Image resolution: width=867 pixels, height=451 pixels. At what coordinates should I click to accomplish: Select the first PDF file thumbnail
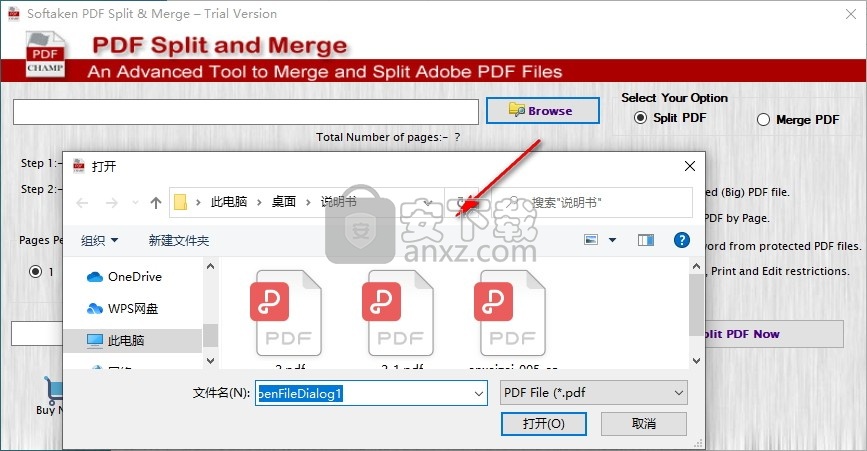[287, 313]
